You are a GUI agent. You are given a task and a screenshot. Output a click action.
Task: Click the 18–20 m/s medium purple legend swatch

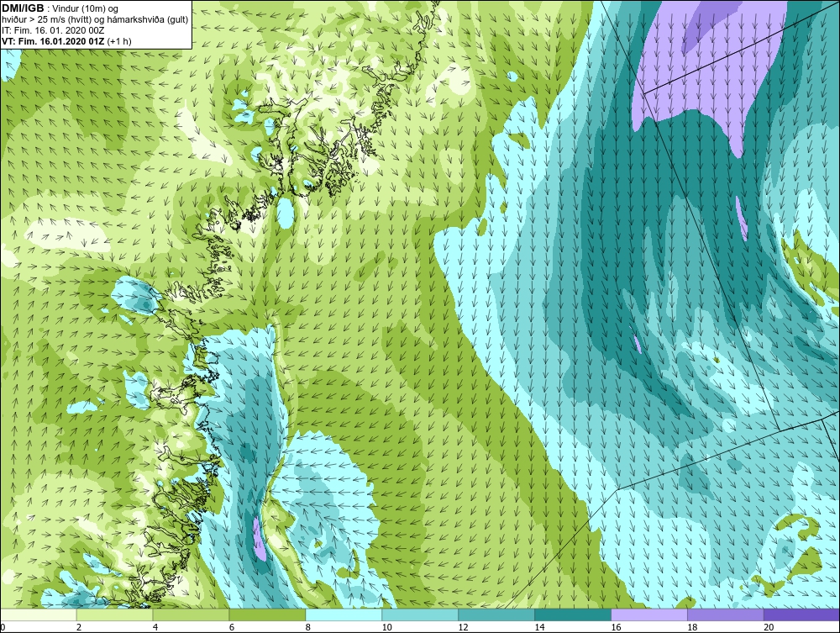click(726, 615)
